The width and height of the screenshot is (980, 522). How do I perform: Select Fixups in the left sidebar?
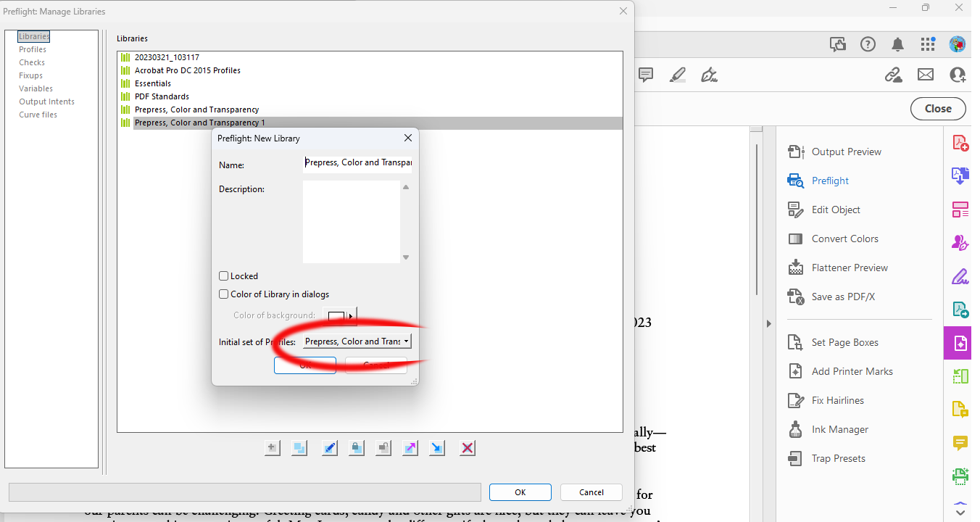pyautogui.click(x=30, y=75)
